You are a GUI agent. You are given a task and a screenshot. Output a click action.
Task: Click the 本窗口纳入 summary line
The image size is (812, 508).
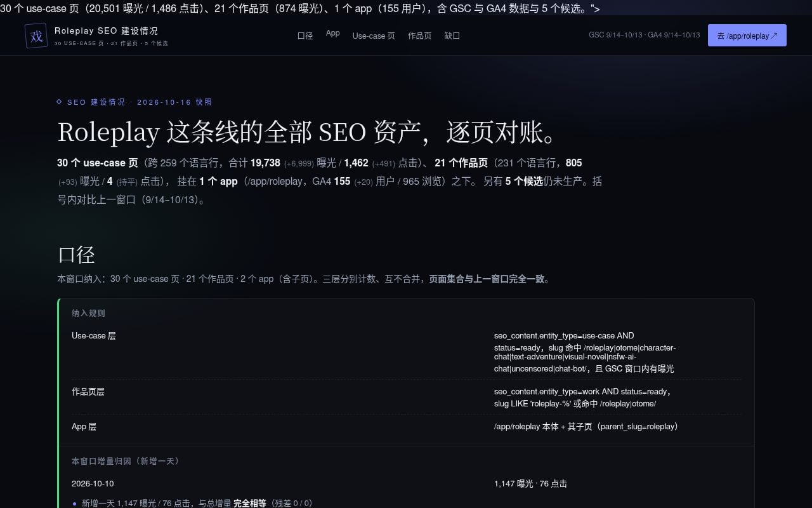(x=304, y=278)
